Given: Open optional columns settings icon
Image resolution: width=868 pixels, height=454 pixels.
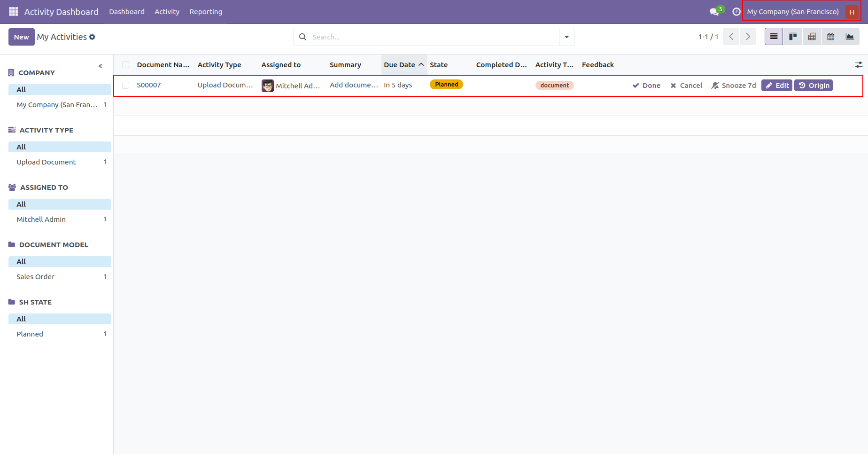Looking at the screenshot, I should coord(859,65).
